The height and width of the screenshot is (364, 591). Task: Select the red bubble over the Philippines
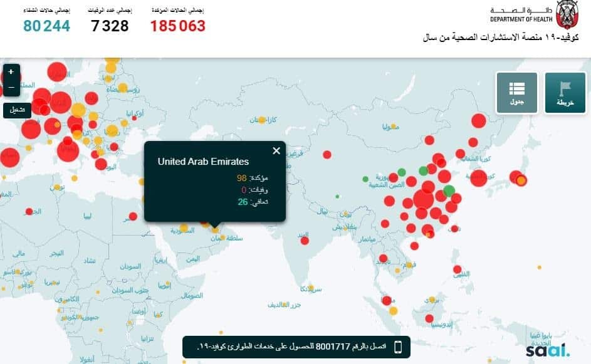[x=458, y=269]
